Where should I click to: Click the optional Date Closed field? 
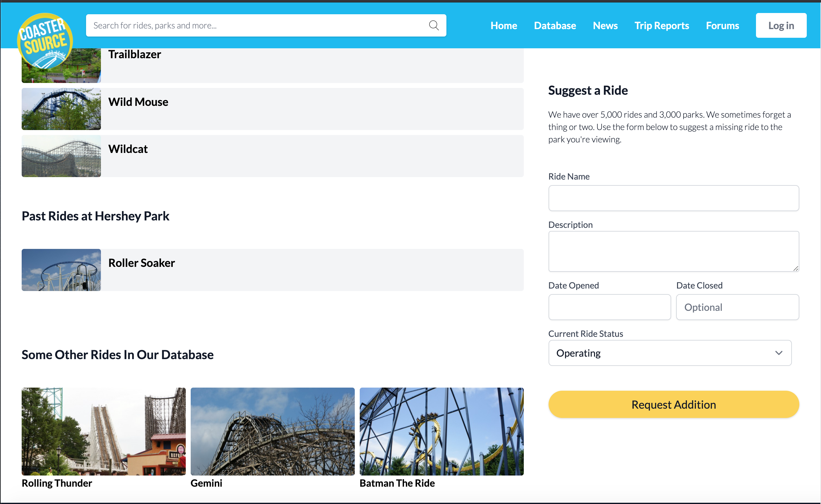point(737,307)
